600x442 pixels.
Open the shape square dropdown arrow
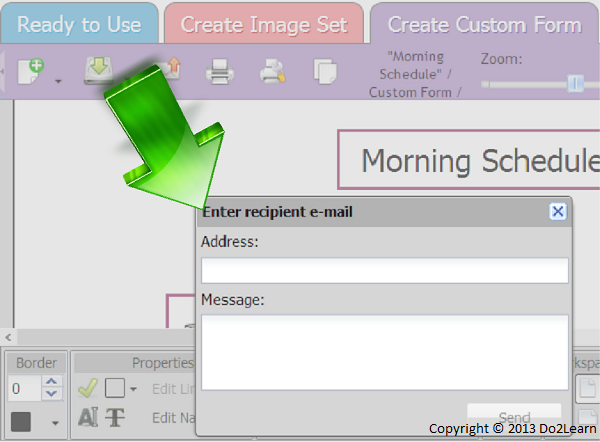point(135,390)
